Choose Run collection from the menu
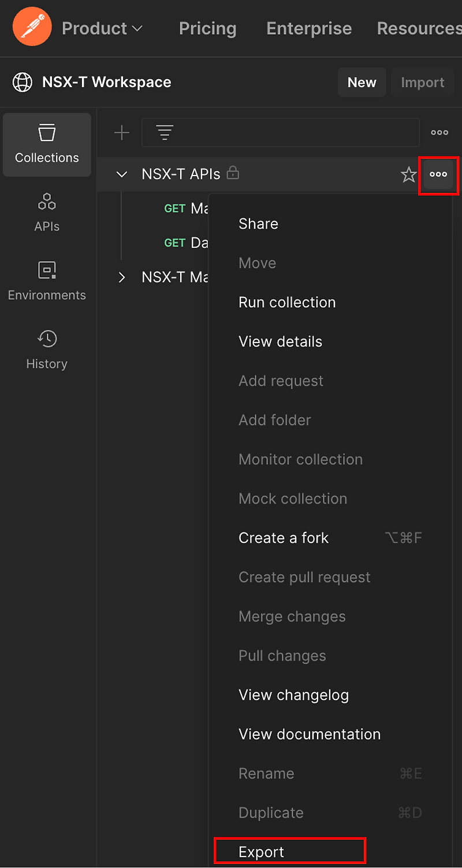The height and width of the screenshot is (868, 462). 287,302
